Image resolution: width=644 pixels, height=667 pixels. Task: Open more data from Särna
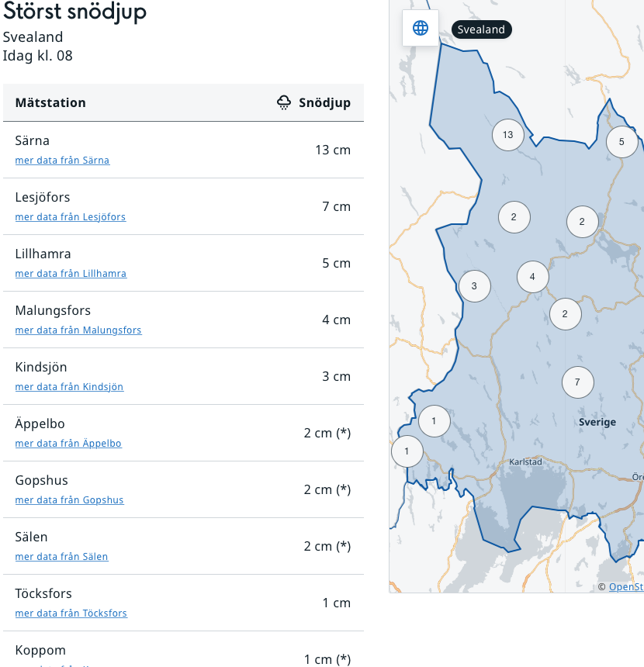62,161
